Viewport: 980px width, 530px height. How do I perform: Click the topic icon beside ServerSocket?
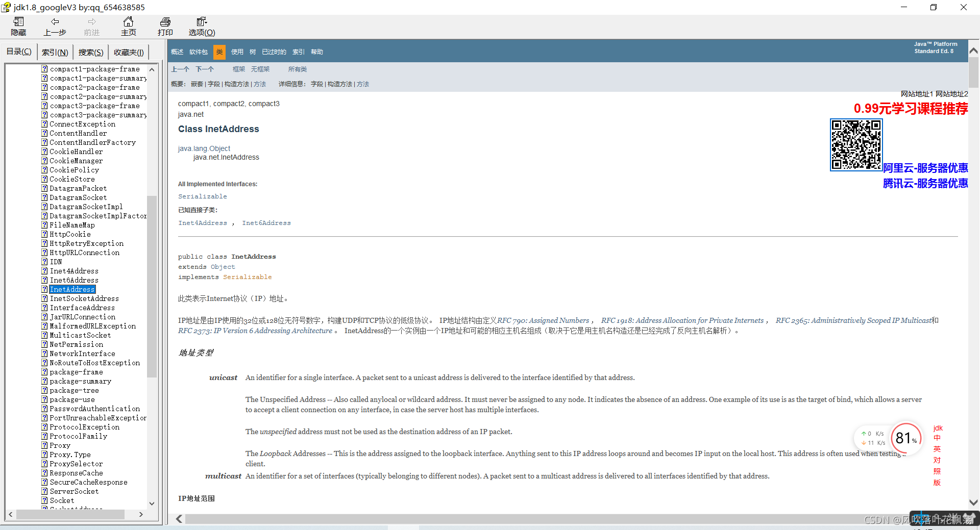[x=45, y=491]
